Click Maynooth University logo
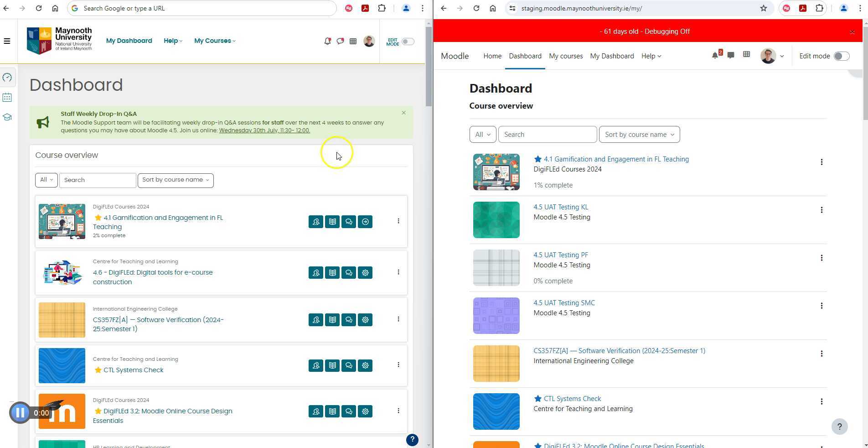868x448 pixels. (59, 41)
